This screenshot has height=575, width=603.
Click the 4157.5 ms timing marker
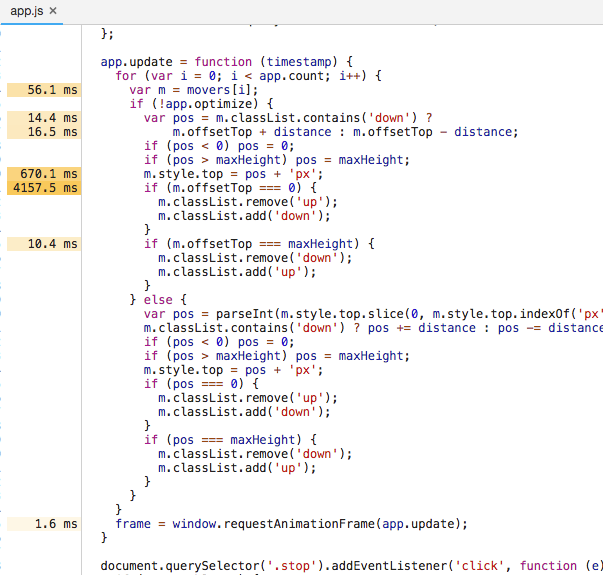click(44, 188)
